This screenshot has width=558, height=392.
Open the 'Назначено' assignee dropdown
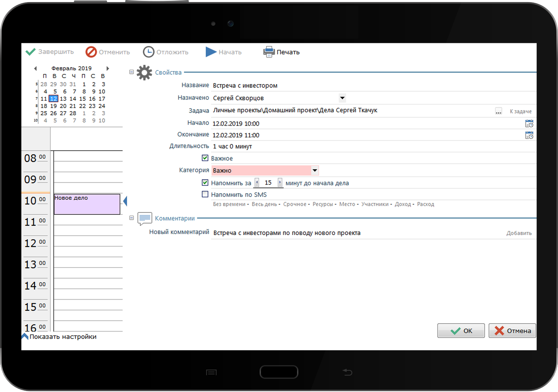(342, 98)
